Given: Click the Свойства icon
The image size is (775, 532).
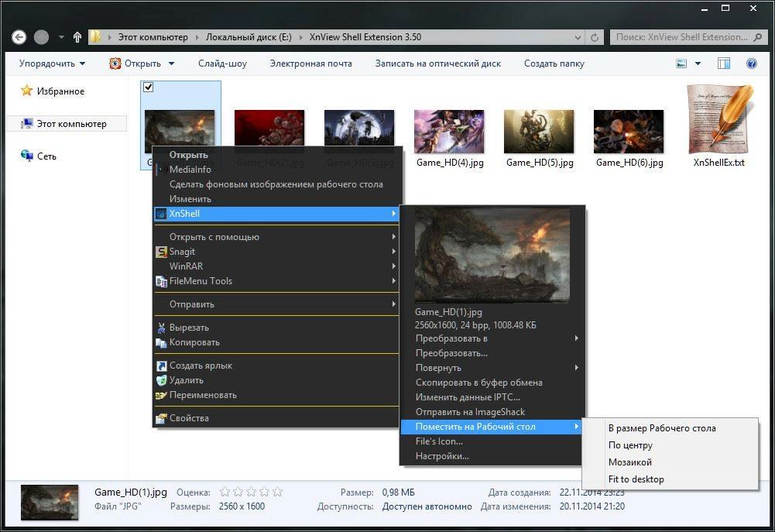Looking at the screenshot, I should (161, 418).
